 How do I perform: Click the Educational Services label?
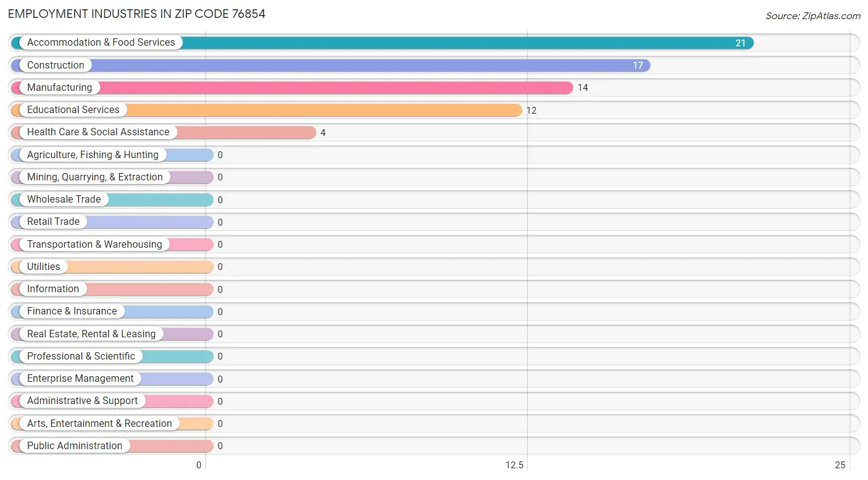(73, 110)
